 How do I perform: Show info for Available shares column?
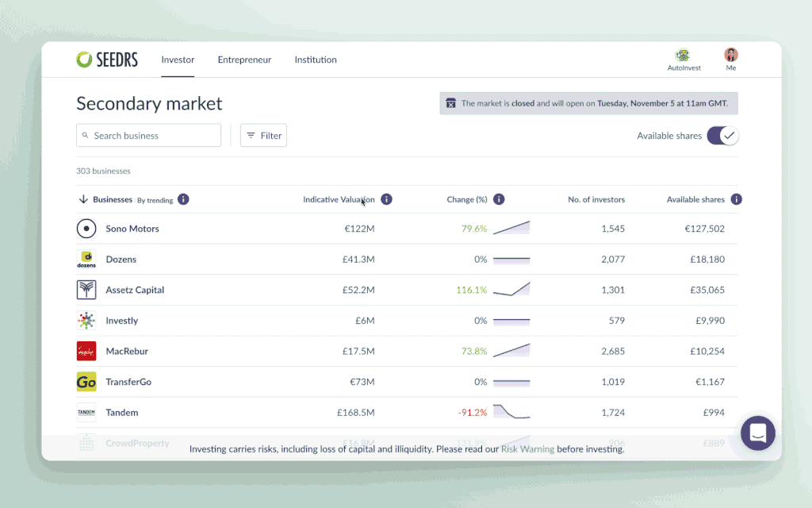737,199
